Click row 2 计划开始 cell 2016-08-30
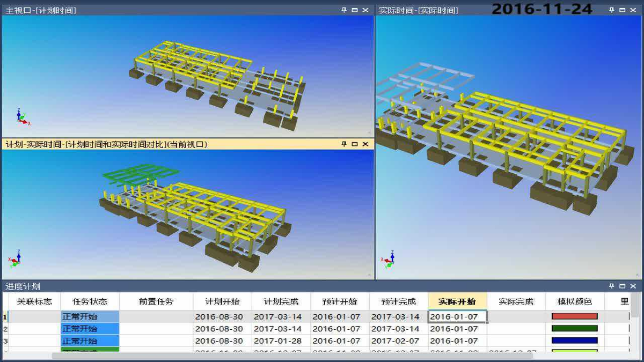This screenshot has height=362, width=644. pyautogui.click(x=222, y=329)
